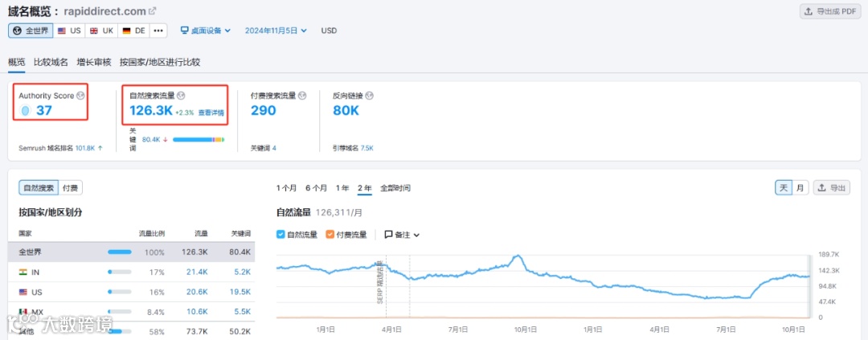Click the IN traffic share bar
Viewport: 868px width, 340px height.
[x=120, y=272]
